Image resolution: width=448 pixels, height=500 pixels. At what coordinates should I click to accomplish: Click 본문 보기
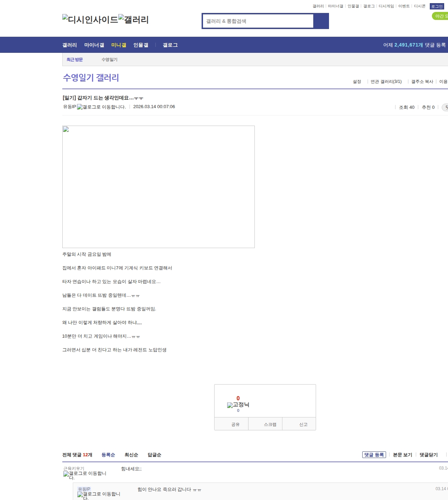(402, 455)
